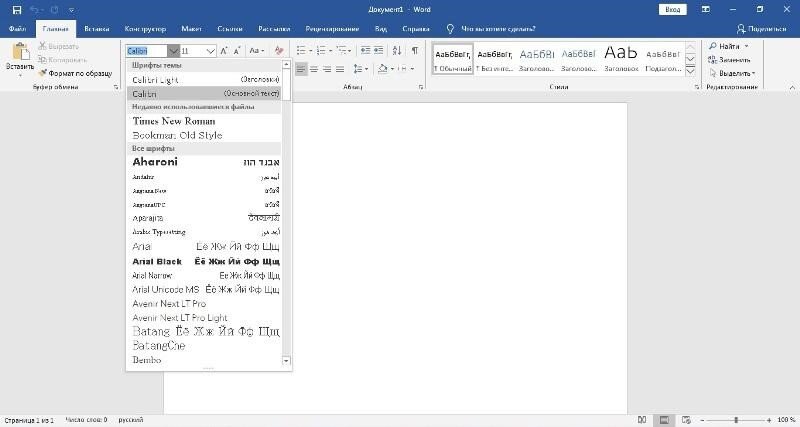800x427 pixels.
Task: Click the increase indent icon
Action: point(378,51)
